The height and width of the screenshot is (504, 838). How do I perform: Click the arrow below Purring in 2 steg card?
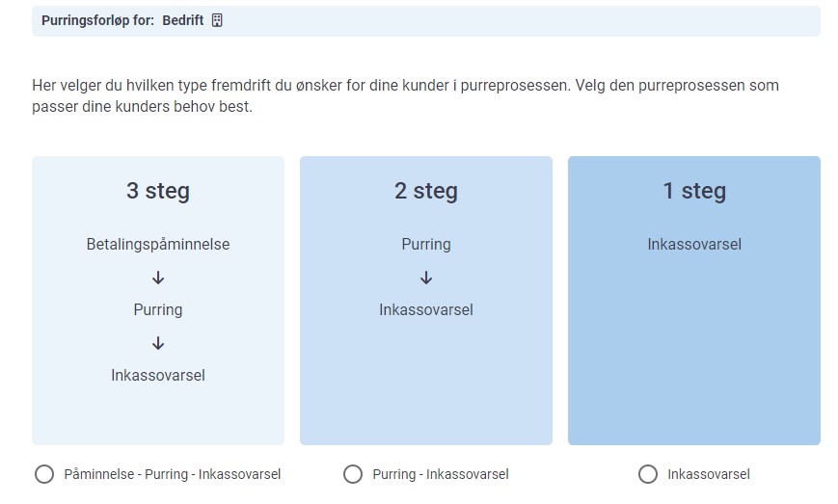(426, 278)
